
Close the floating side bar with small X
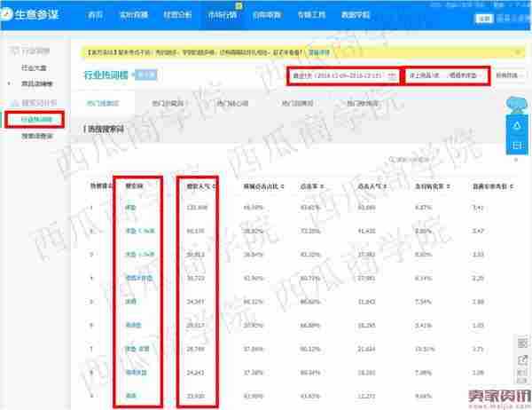click(516, 160)
